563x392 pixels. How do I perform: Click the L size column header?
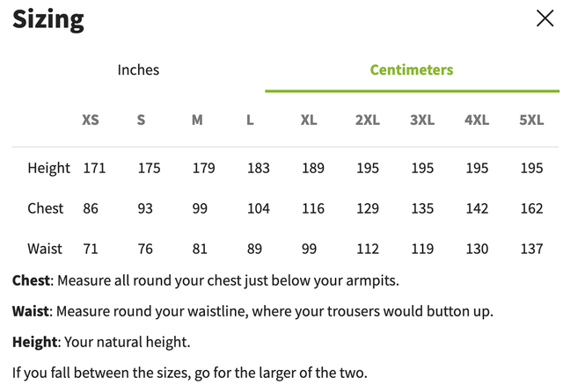coord(250,120)
